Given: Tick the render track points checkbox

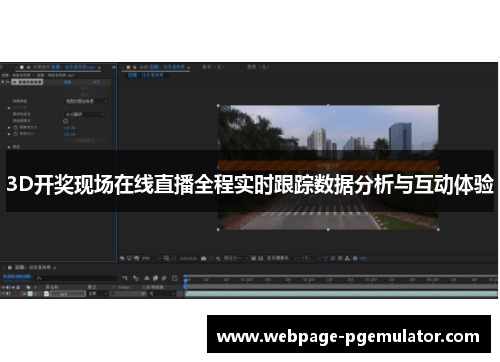Looking at the screenshot, I should [x=65, y=121].
